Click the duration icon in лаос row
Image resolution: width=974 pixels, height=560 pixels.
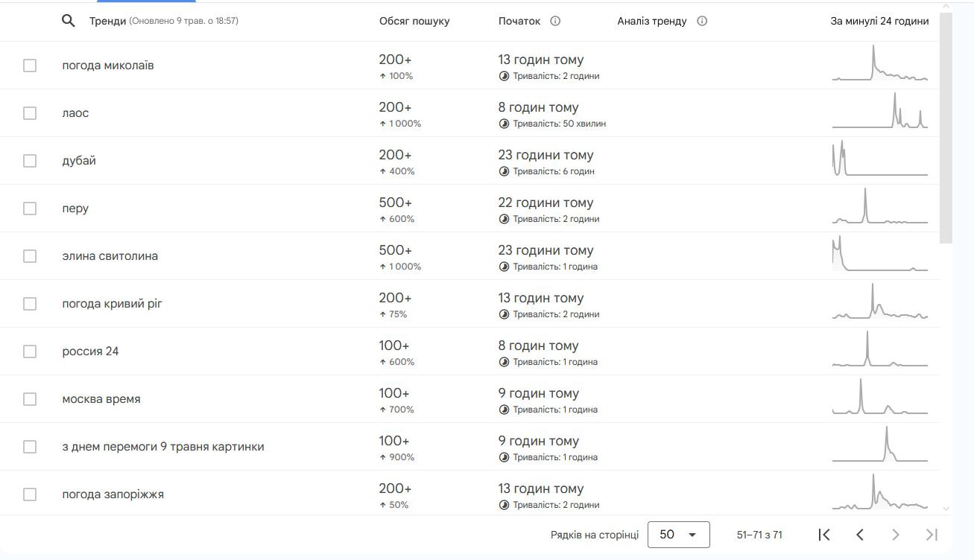click(x=504, y=124)
